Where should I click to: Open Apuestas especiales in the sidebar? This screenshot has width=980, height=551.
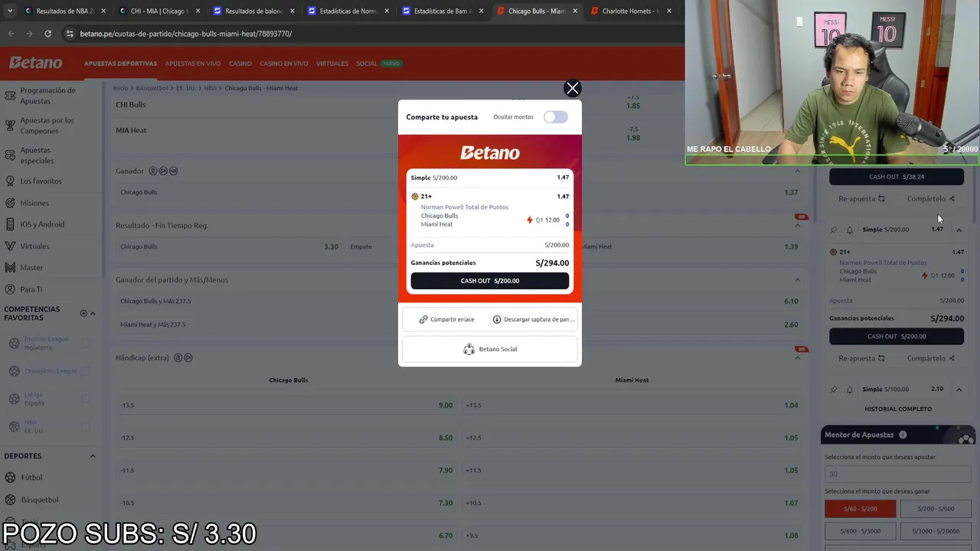[37, 155]
